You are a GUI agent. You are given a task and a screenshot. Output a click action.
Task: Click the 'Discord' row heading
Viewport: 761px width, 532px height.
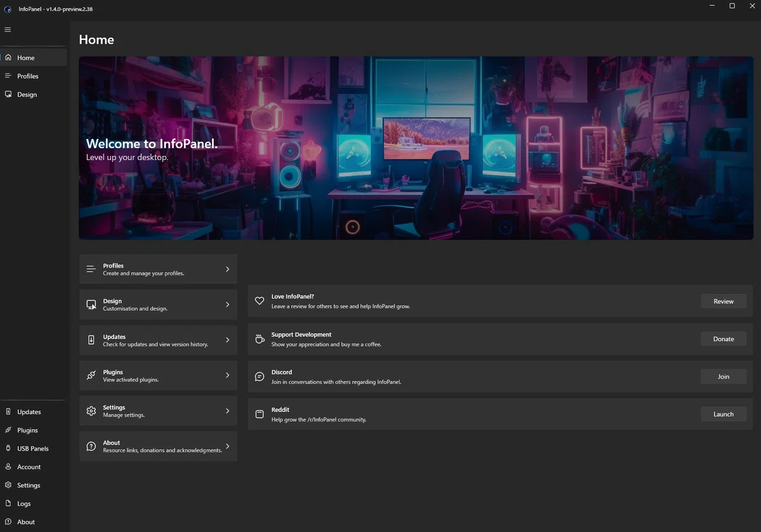[282, 372]
